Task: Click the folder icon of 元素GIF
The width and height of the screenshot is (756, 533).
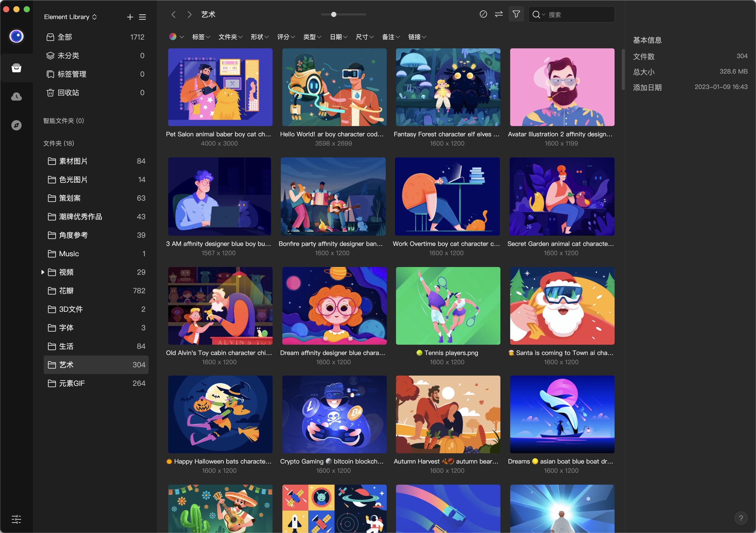Action: tap(52, 383)
